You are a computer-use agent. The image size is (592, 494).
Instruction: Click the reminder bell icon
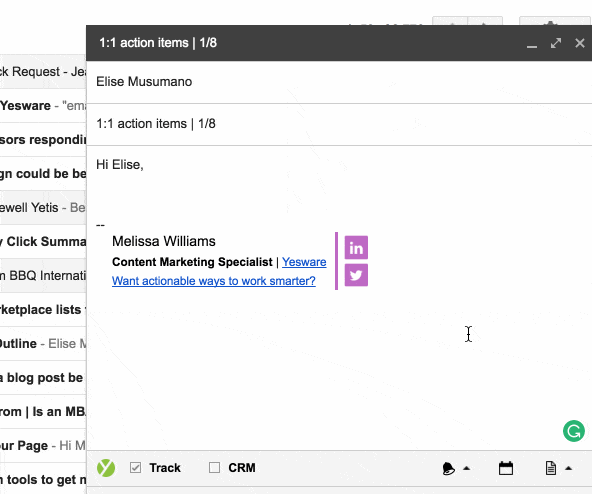[x=448, y=468]
